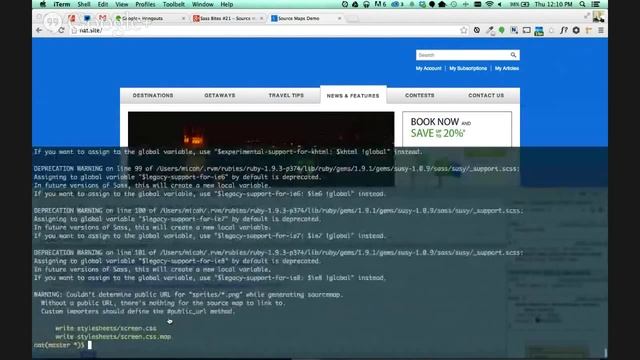Click the Book Now Save 20% banner
640x360 pixels.
[x=457, y=129]
